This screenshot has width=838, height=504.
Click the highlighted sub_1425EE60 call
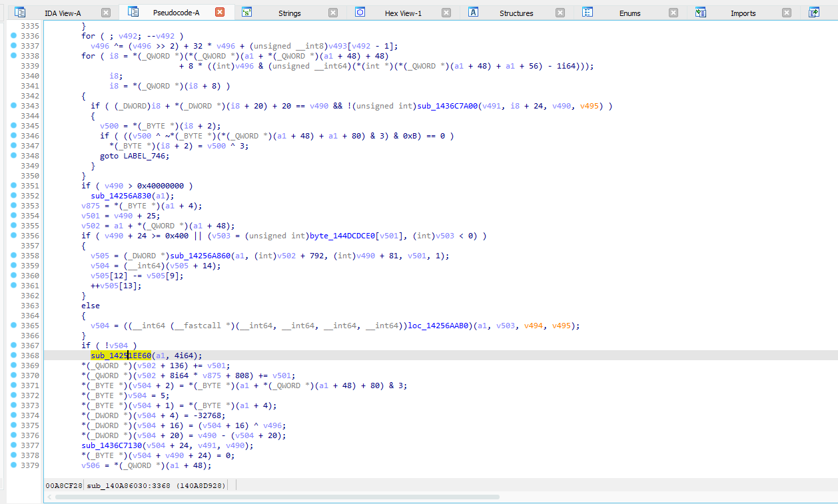click(121, 356)
